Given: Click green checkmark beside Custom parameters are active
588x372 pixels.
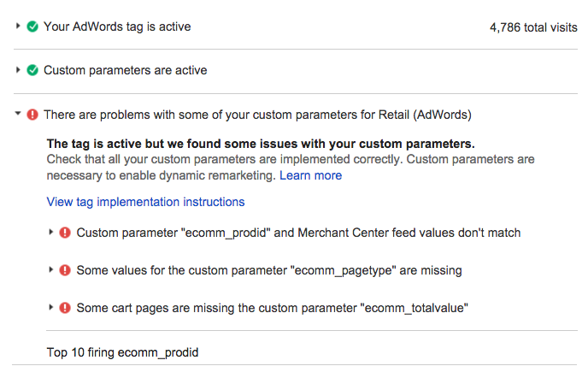Looking at the screenshot, I should [32, 70].
